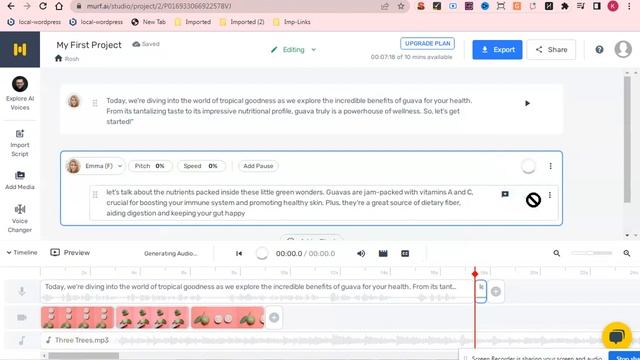Open Emma block three-dot options menu

pos(550,166)
